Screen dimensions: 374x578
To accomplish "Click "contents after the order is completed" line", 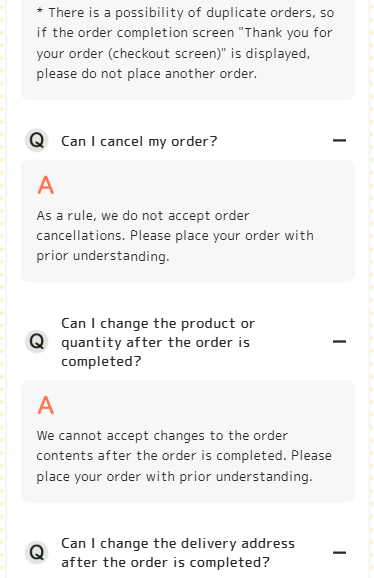I will click(161, 456).
